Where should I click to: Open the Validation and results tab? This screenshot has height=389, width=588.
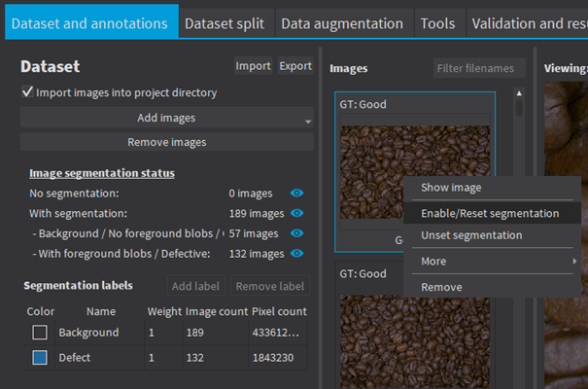(x=529, y=23)
